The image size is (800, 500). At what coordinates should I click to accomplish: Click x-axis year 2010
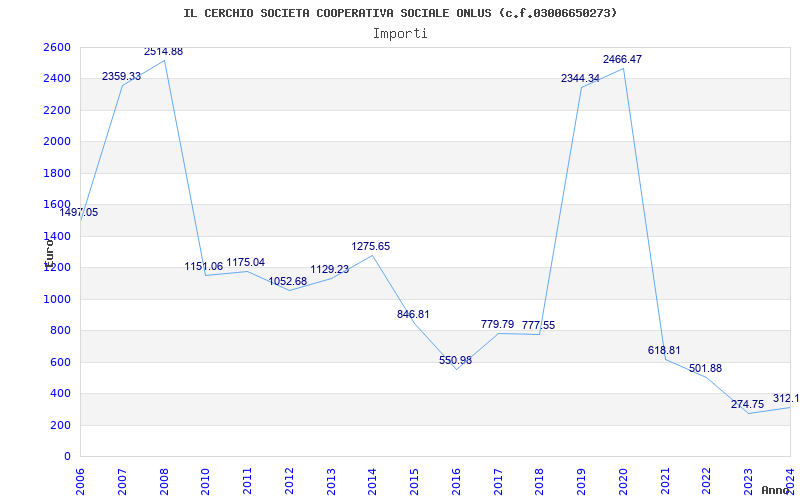click(x=205, y=482)
